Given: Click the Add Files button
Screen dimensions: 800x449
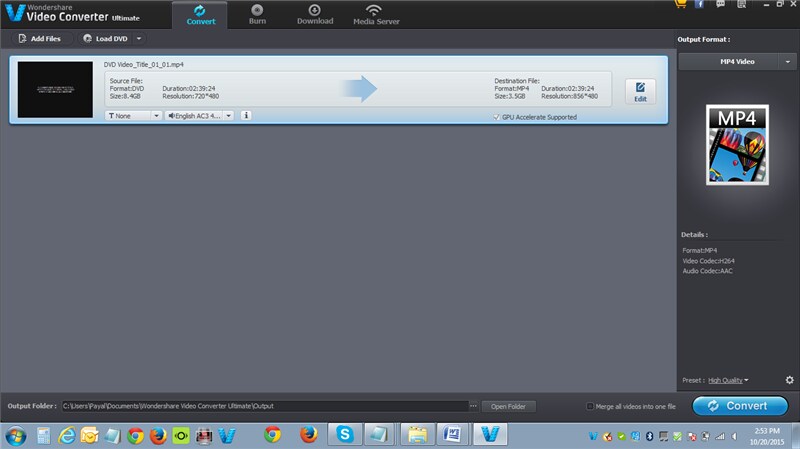Looking at the screenshot, I should (40, 39).
